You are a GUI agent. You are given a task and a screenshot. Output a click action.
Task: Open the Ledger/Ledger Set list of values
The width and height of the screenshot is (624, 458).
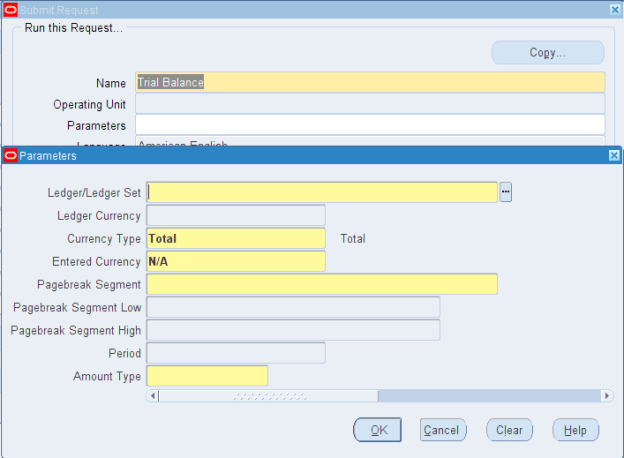point(505,192)
